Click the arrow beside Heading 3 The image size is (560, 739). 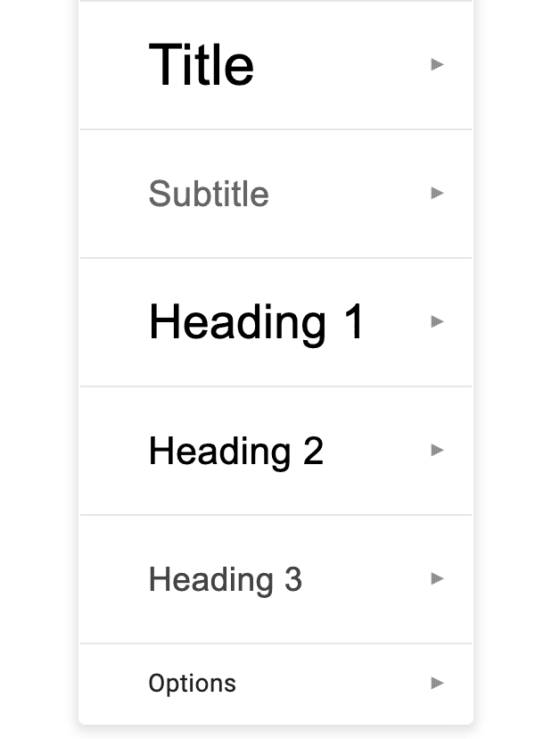click(437, 579)
